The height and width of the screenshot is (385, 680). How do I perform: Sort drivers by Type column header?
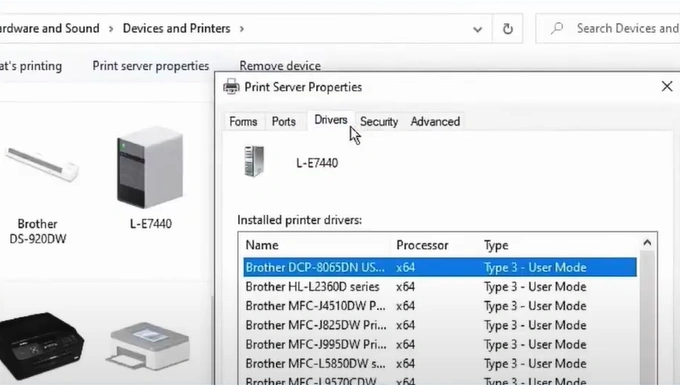559,245
